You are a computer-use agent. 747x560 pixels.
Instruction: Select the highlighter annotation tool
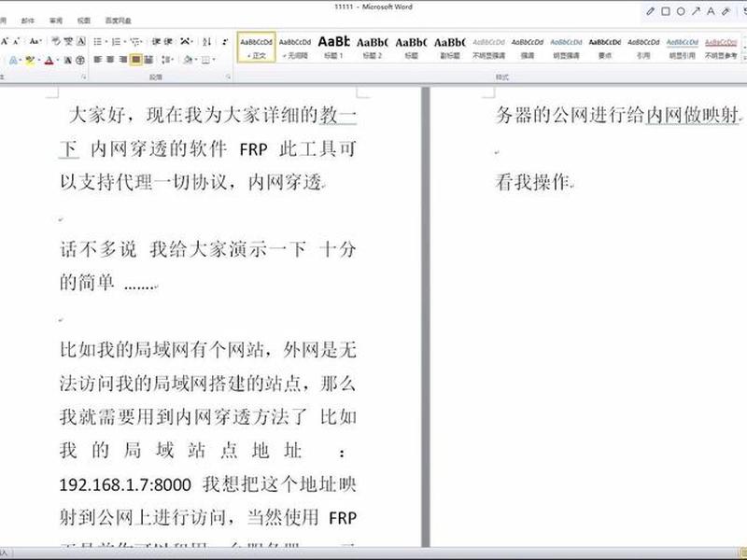[726, 11]
